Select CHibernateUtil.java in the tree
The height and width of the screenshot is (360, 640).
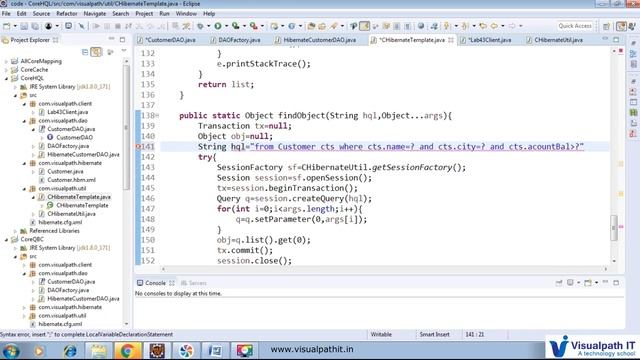click(x=71, y=214)
